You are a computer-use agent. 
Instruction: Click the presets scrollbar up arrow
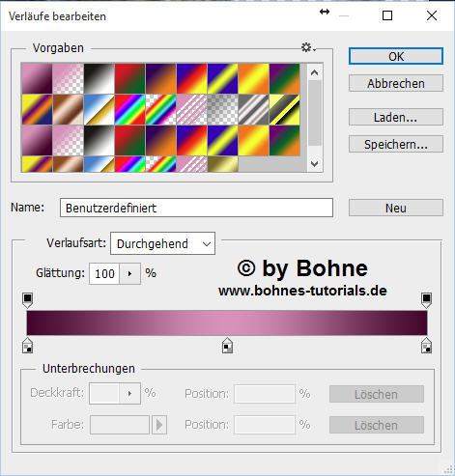[x=315, y=72]
